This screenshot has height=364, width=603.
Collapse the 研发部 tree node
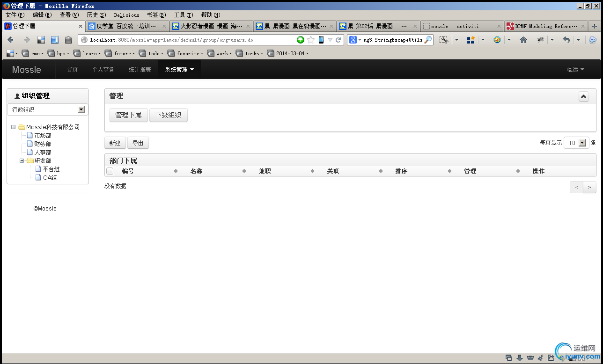click(x=22, y=160)
